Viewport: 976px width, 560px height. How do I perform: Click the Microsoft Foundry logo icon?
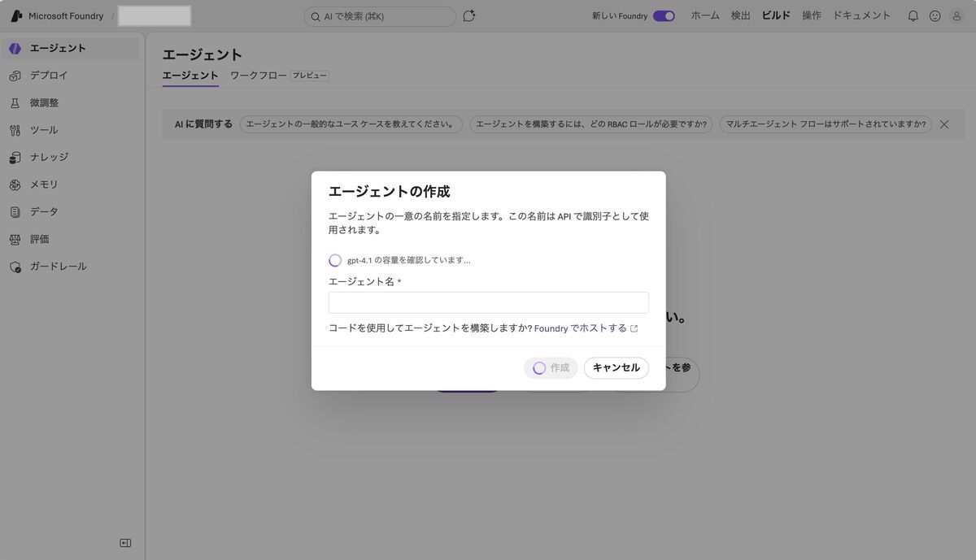[16, 16]
